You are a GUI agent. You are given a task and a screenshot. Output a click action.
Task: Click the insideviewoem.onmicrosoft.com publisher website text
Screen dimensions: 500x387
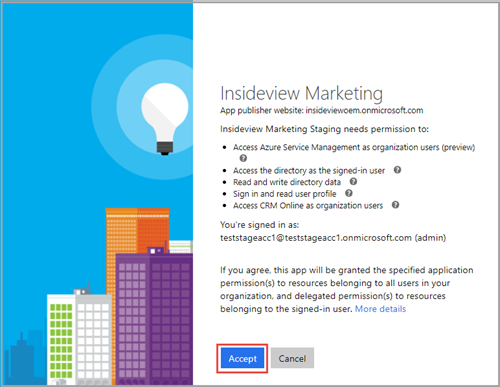[365, 110]
